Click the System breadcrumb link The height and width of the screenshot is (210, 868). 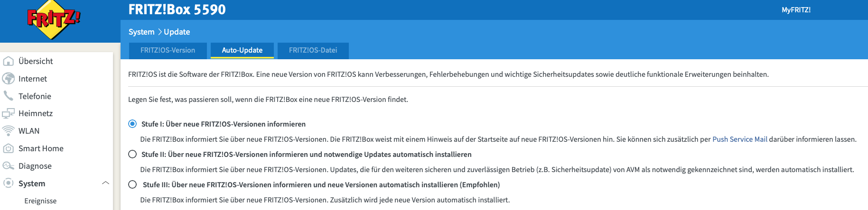(141, 32)
